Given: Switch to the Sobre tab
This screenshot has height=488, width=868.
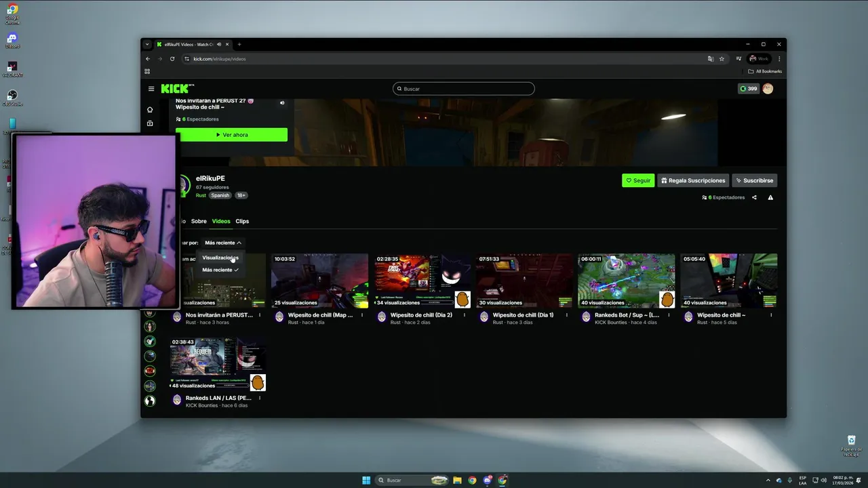Looking at the screenshot, I should point(199,221).
